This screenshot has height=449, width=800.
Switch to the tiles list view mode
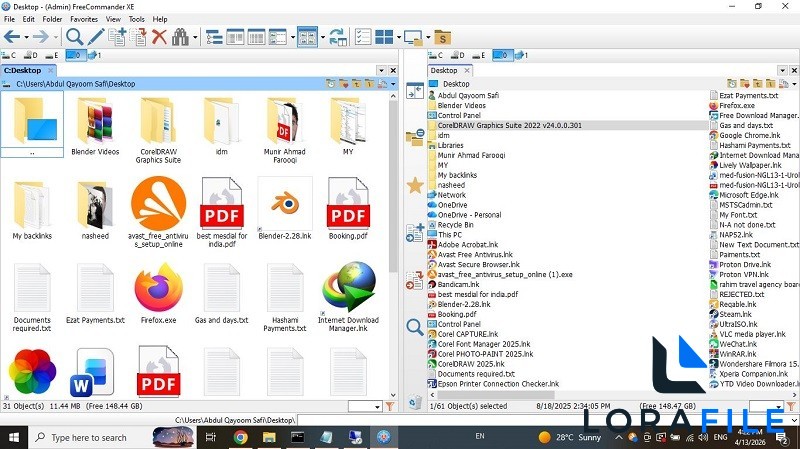click(x=278, y=37)
